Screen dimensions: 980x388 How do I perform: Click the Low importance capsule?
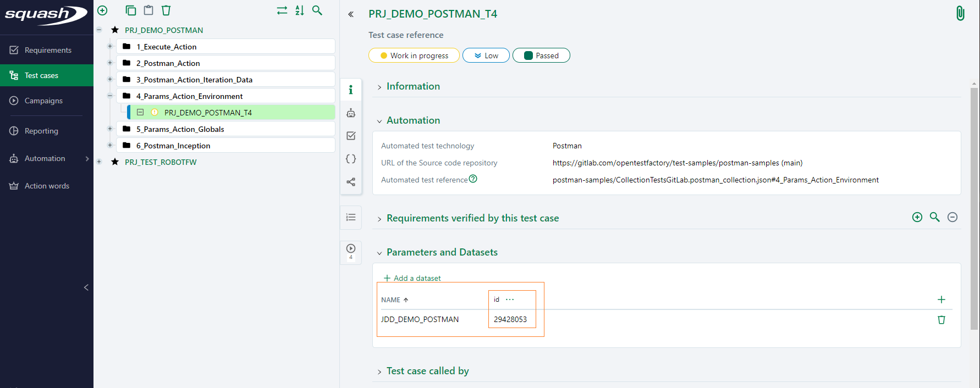(x=486, y=56)
